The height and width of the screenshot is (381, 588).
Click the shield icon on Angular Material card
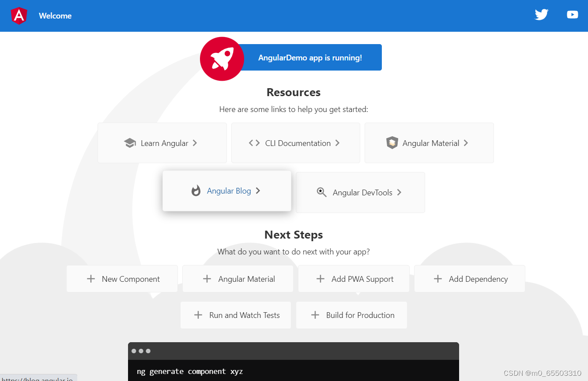pos(392,143)
